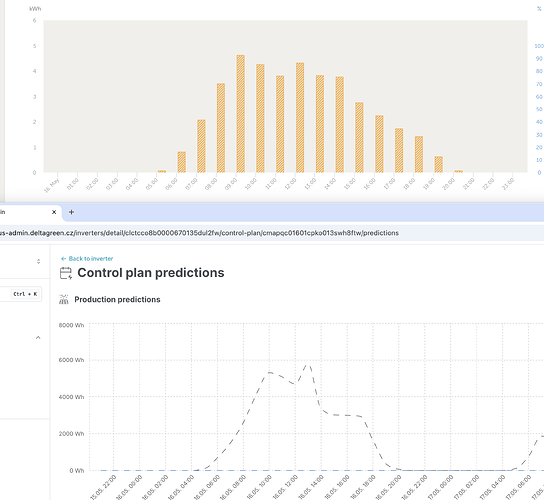Click the 16. May x-axis label
Viewport: 544px width, 500px height.
(x=52, y=185)
